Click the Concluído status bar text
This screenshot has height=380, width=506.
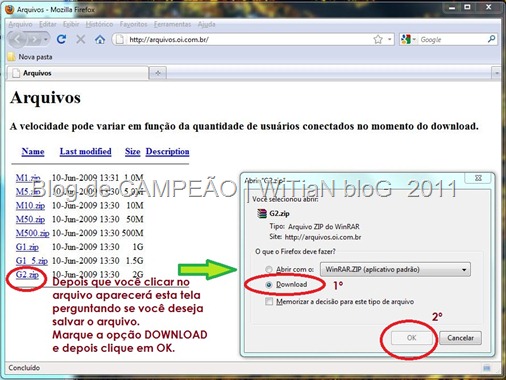tap(24, 368)
